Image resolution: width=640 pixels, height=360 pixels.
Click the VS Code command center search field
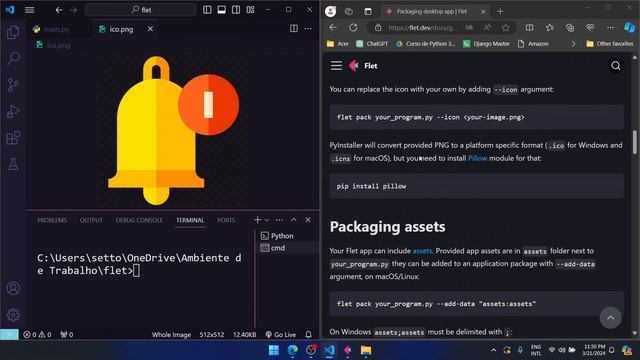(x=141, y=10)
